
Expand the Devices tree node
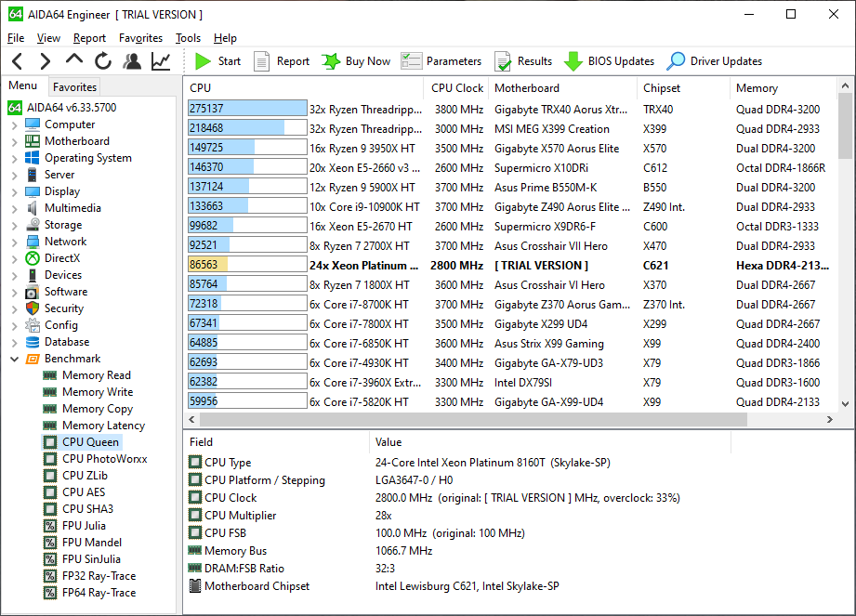15,276
